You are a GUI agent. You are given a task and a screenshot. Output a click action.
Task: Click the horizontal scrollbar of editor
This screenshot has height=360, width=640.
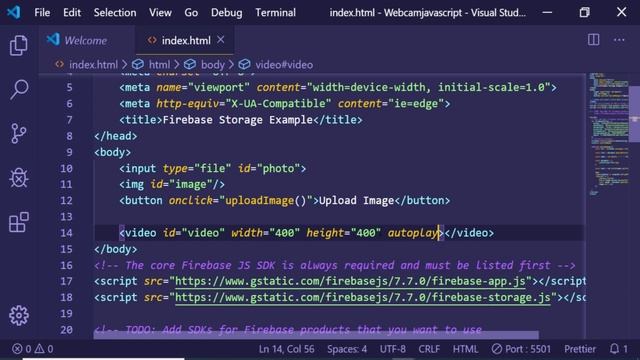[x=316, y=335]
